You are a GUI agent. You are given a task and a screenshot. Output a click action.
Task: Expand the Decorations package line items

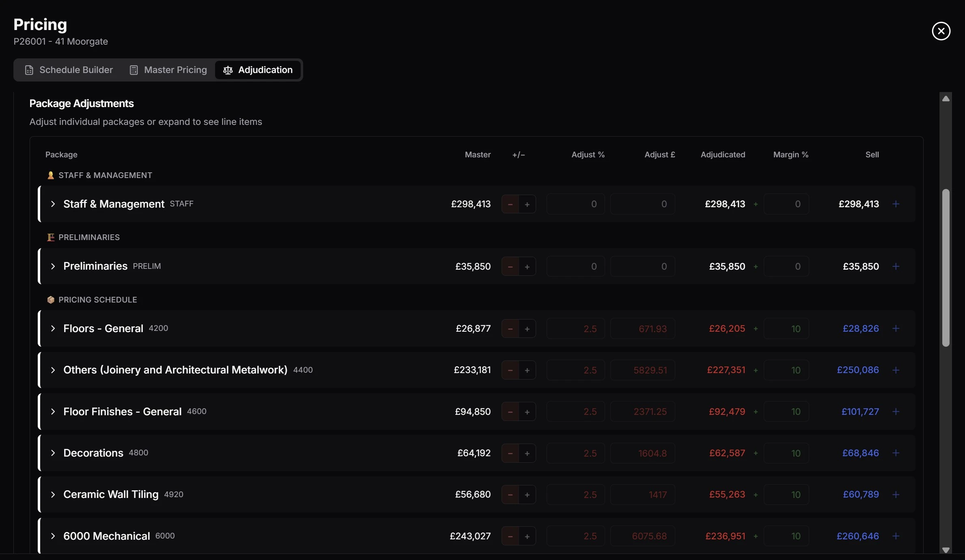(x=53, y=453)
